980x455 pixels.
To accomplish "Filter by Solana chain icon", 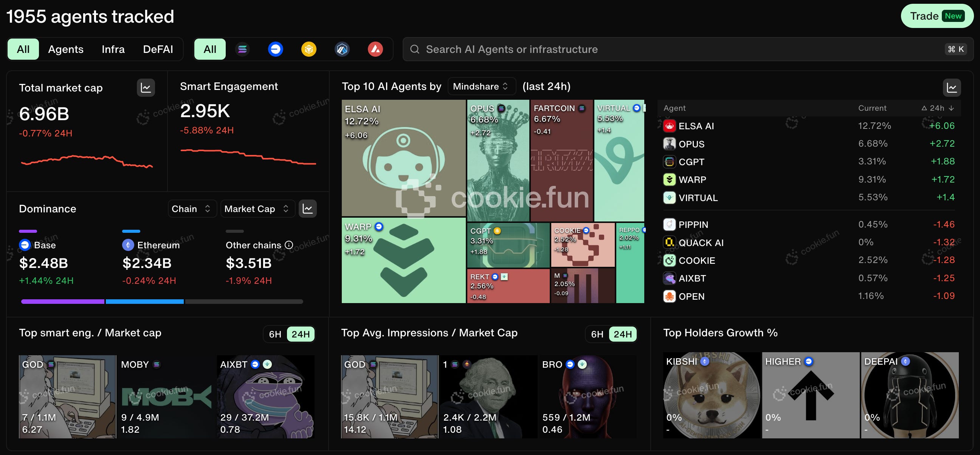I will pos(242,50).
